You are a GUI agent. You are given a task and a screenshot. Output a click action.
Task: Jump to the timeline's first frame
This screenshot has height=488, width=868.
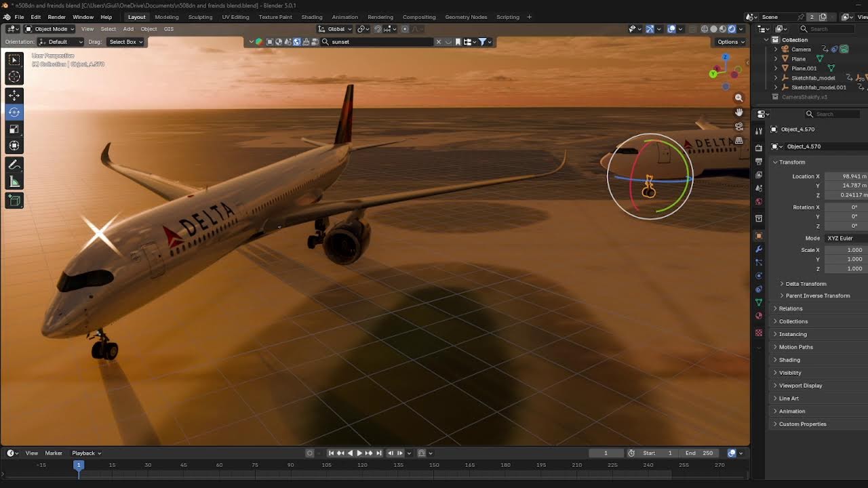coord(331,453)
